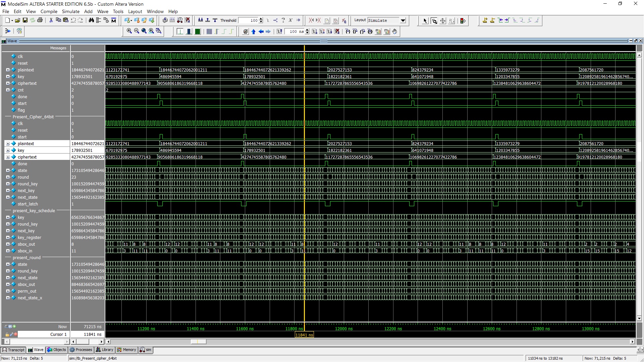Switch to the sim tab
The width and height of the screenshot is (644, 362).
coord(146,350)
